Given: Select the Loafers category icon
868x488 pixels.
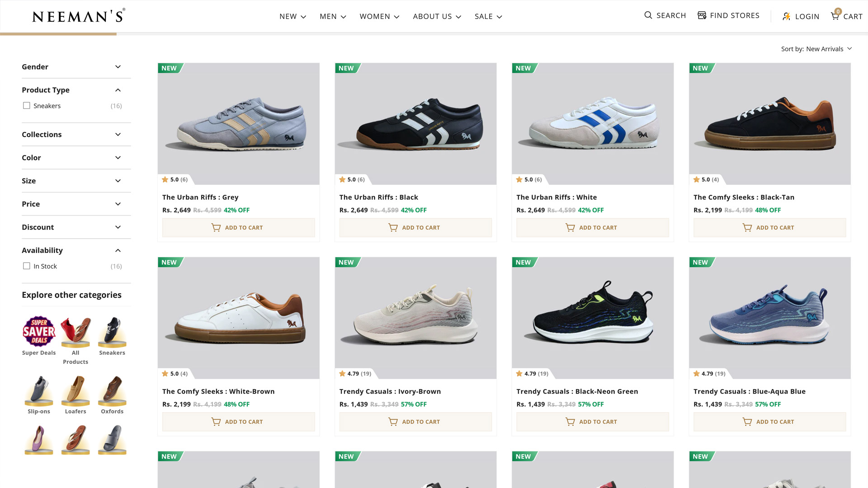Looking at the screenshot, I should [x=75, y=390].
